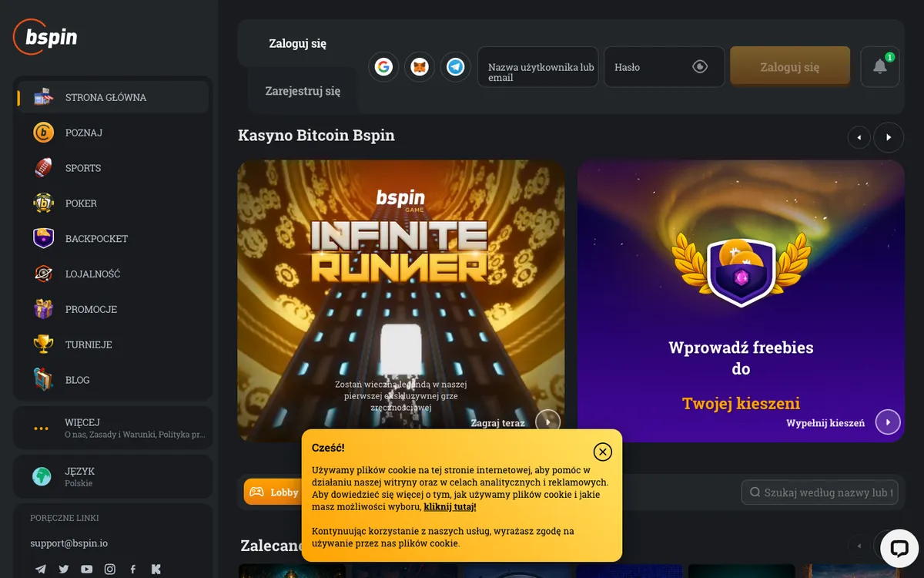Sign in with Google icon
Viewport: 924px width, 578px height.
coord(383,67)
